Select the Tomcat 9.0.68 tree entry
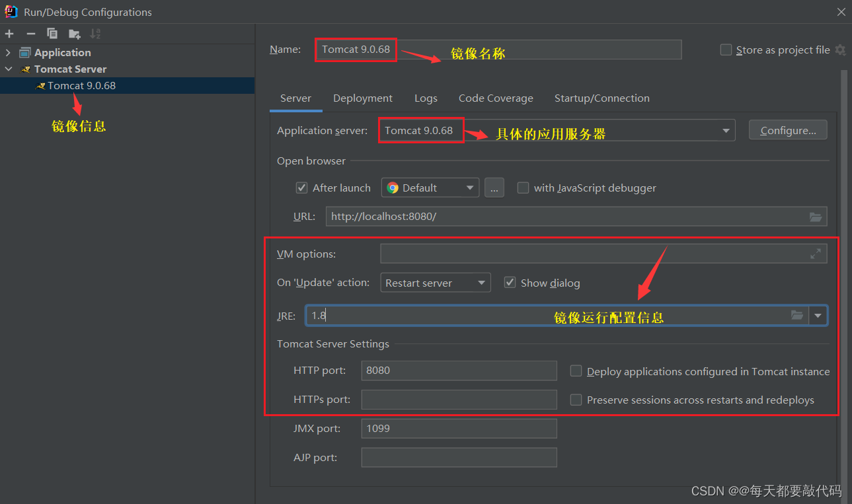852x504 pixels. tap(127, 85)
